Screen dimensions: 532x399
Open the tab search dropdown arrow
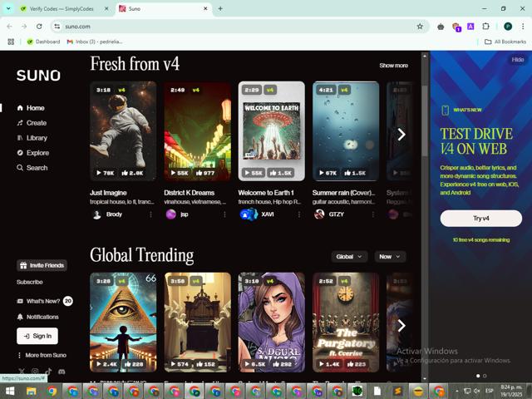click(8, 8)
